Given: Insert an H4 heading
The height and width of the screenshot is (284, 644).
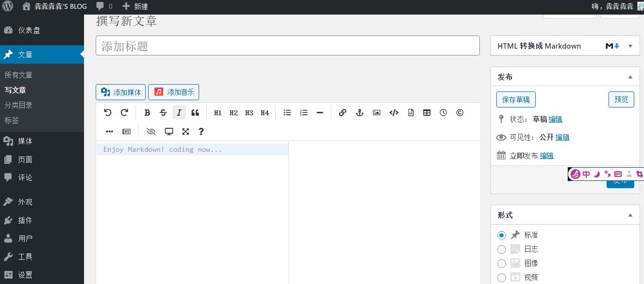Looking at the screenshot, I should [265, 112].
